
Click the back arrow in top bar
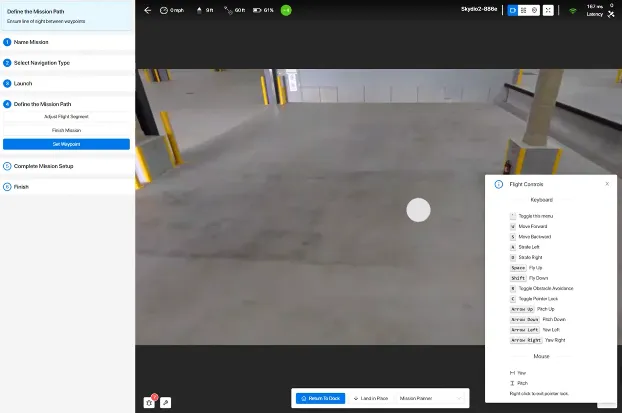pyautogui.click(x=148, y=10)
